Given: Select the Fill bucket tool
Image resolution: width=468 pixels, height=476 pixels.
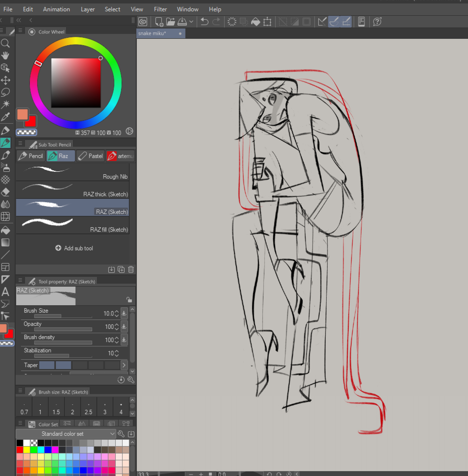Looking at the screenshot, I should 5,230.
